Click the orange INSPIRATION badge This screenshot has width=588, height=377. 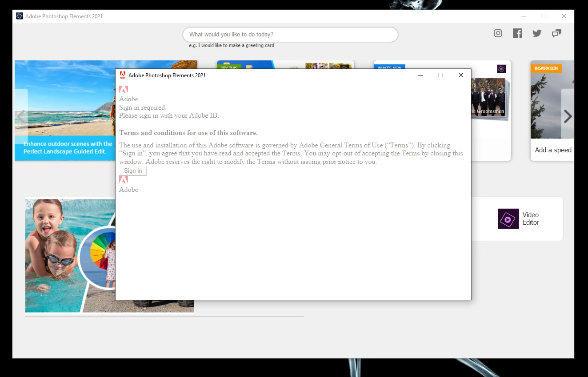pos(546,68)
